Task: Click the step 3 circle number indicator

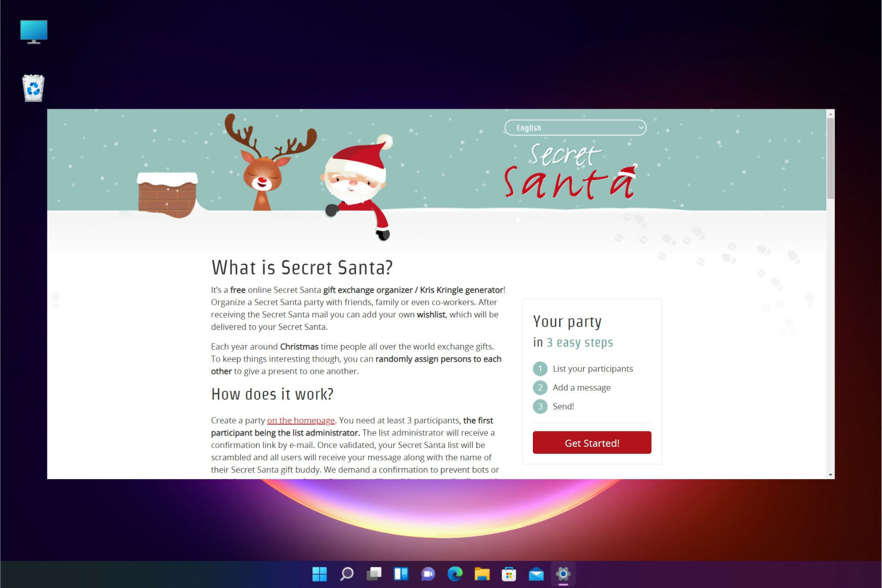Action: (540, 406)
